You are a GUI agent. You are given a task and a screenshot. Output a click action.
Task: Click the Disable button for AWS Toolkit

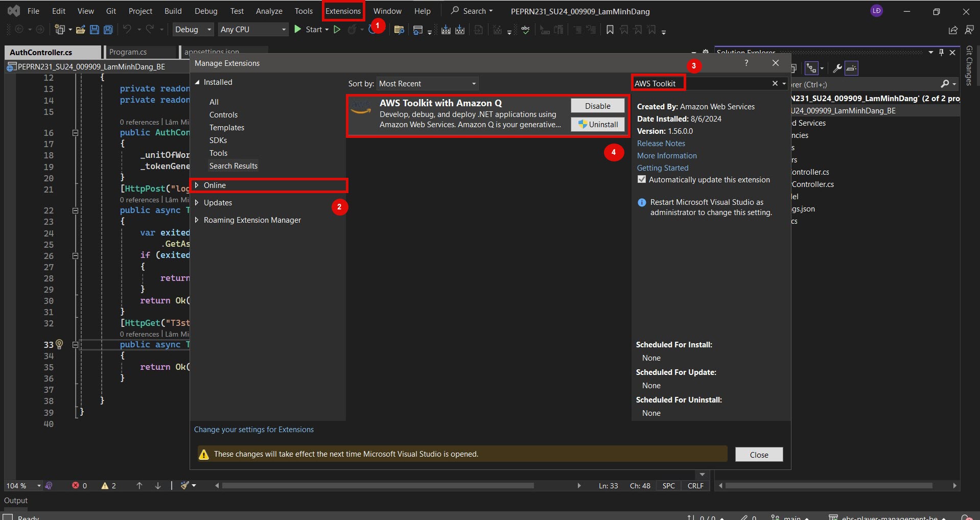pos(597,106)
